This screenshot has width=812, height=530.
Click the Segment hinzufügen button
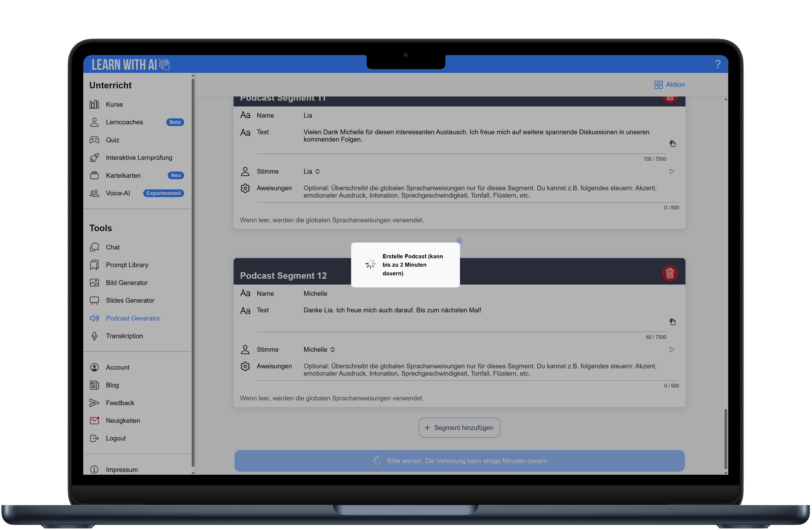[459, 427]
